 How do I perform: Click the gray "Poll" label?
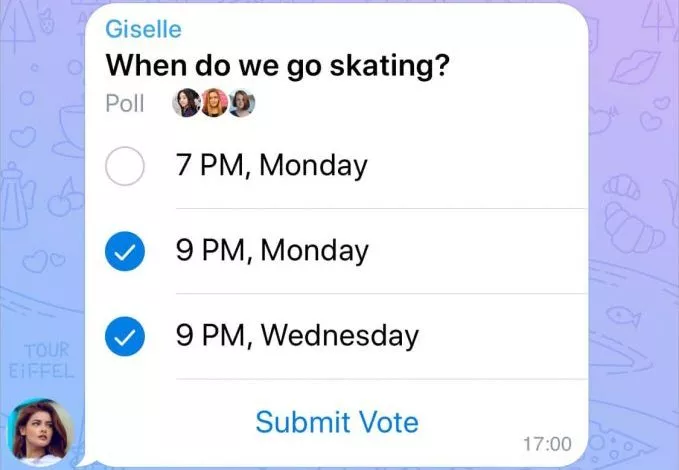tap(126, 104)
